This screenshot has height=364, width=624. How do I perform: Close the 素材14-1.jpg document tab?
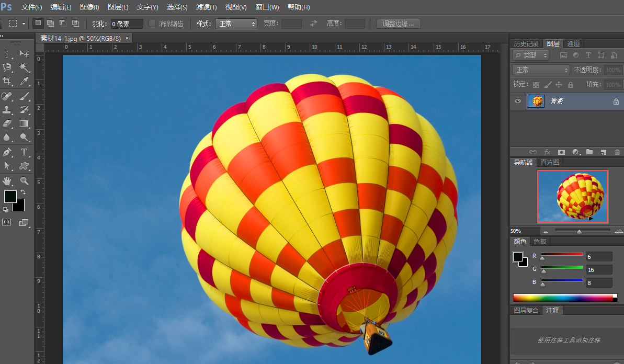[127, 38]
